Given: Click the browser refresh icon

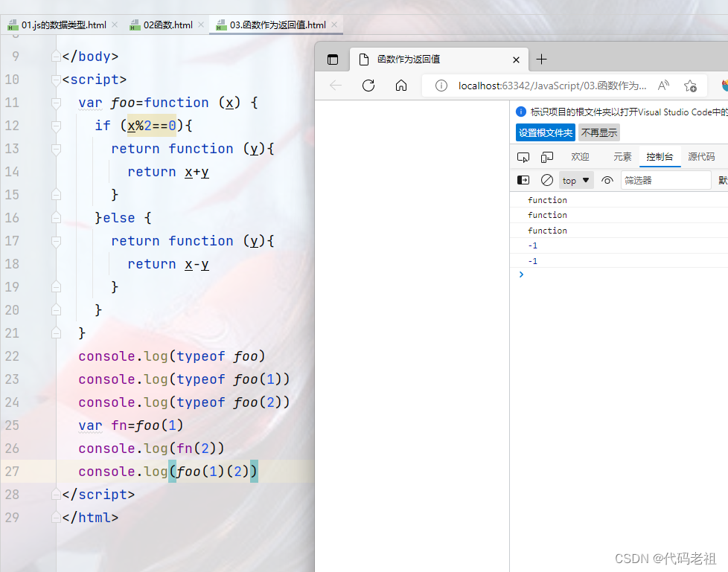Looking at the screenshot, I should [368, 86].
